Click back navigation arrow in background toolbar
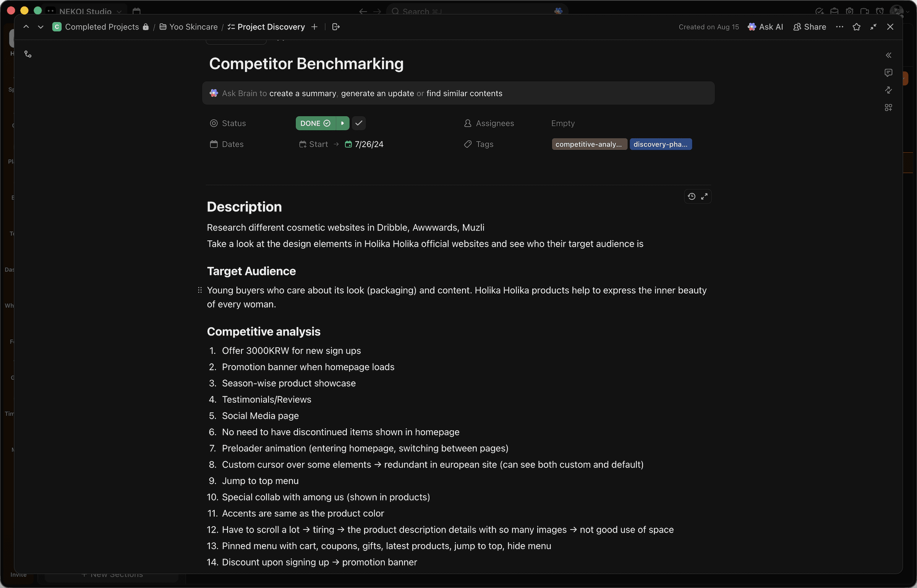This screenshot has width=917, height=588. click(x=363, y=11)
